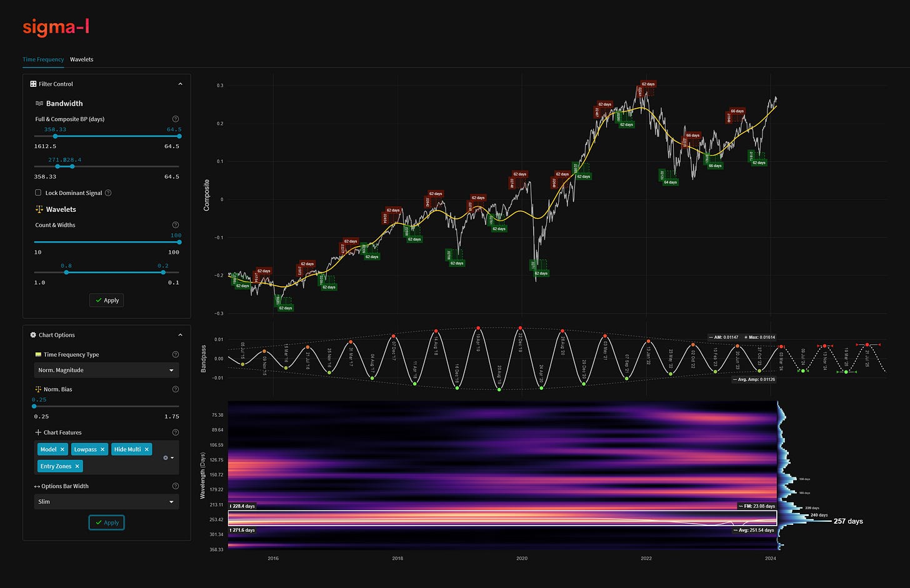Click the Bandwidth section heading
Viewport: 910px width, 588px height.
(64, 104)
